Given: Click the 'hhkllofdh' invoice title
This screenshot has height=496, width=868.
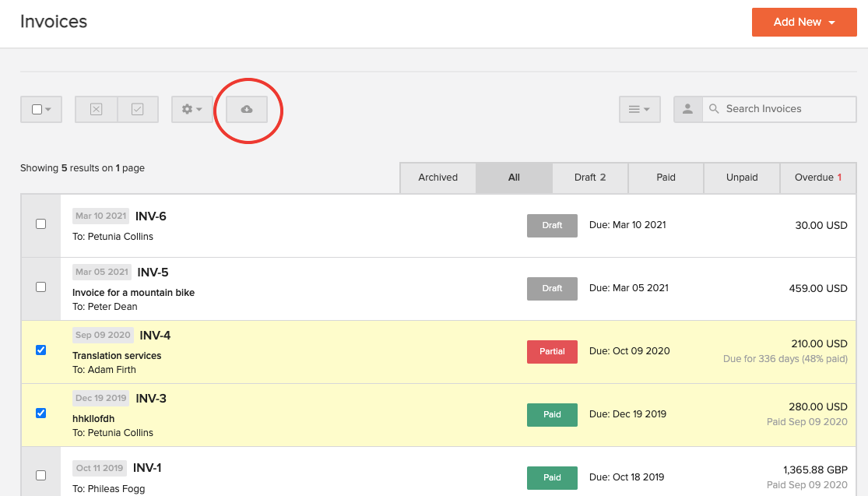Looking at the screenshot, I should click(93, 419).
